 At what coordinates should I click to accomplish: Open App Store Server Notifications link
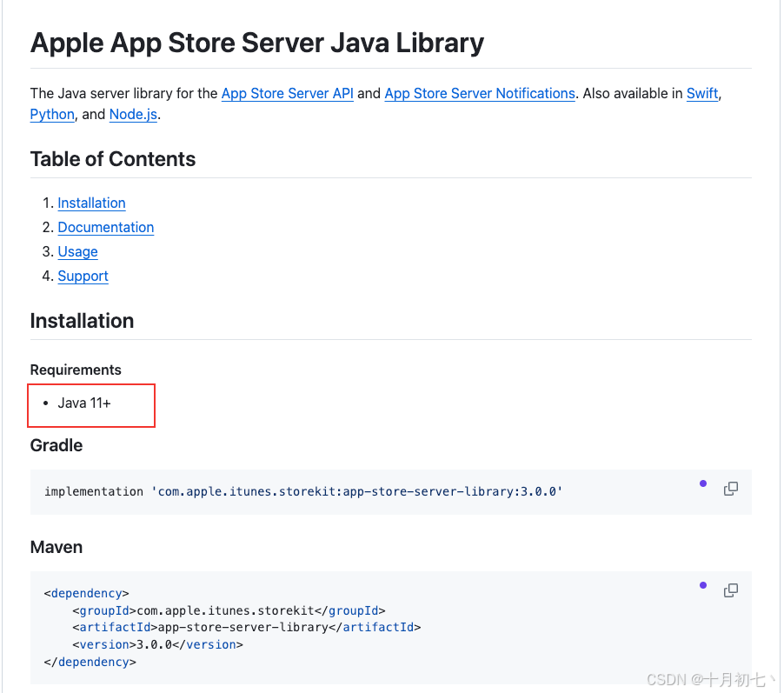pos(480,94)
